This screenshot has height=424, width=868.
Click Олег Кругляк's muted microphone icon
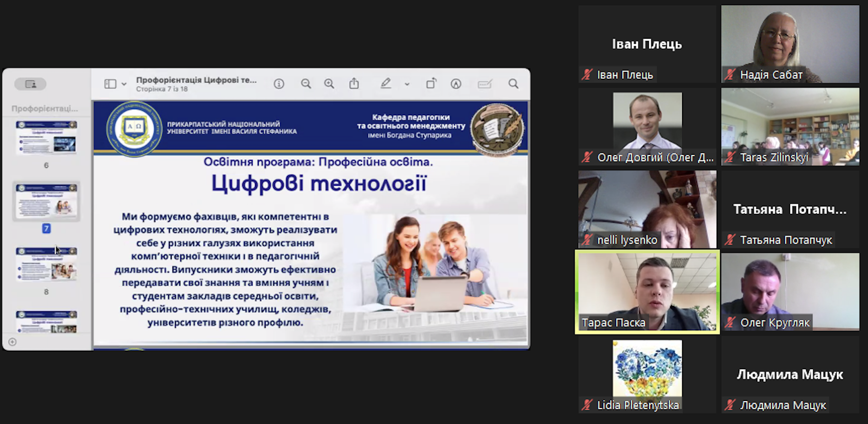click(x=730, y=323)
